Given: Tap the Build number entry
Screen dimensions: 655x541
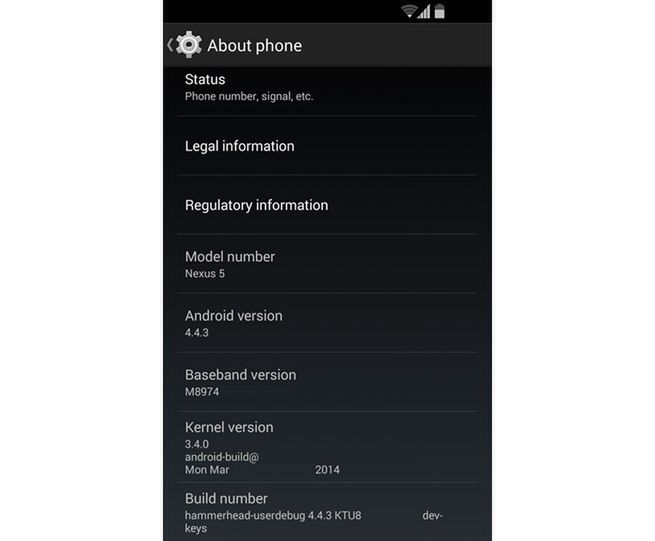Looking at the screenshot, I should (x=328, y=512).
